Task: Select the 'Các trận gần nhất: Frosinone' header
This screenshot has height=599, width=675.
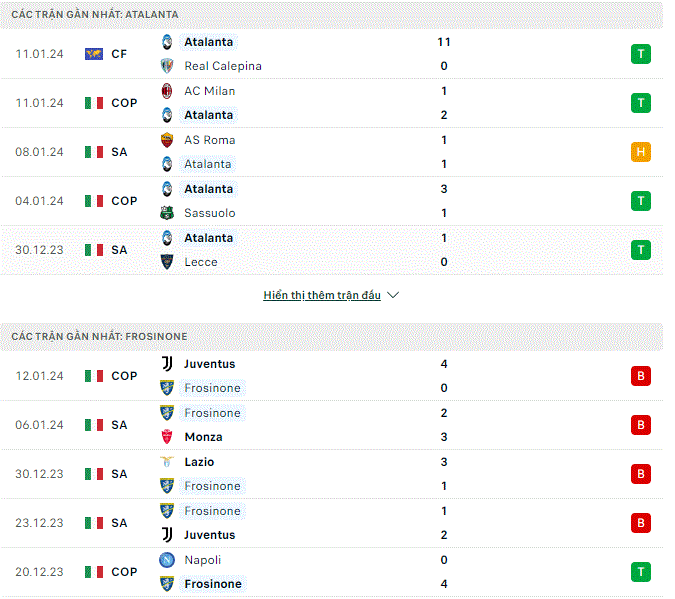Action: (x=99, y=336)
